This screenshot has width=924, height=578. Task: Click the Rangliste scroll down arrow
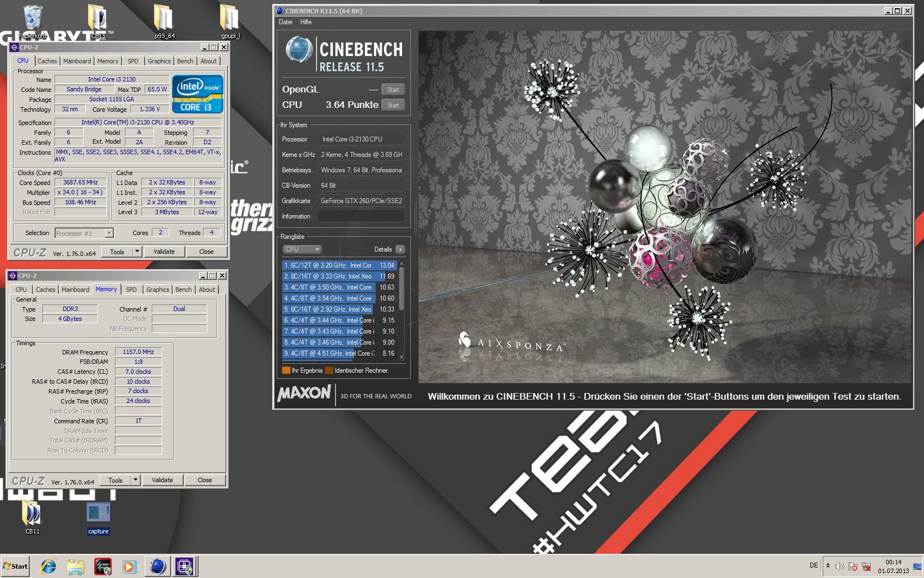pyautogui.click(x=402, y=357)
